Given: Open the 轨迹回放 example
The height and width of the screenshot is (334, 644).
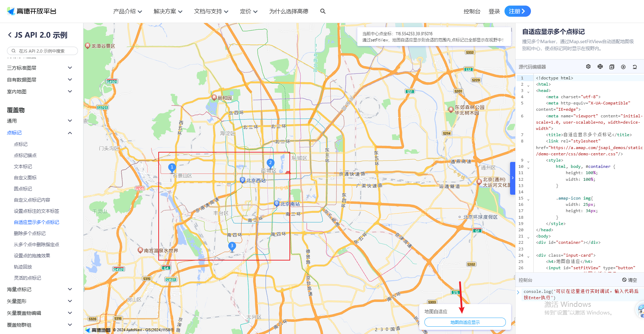Looking at the screenshot, I should 23,267.
